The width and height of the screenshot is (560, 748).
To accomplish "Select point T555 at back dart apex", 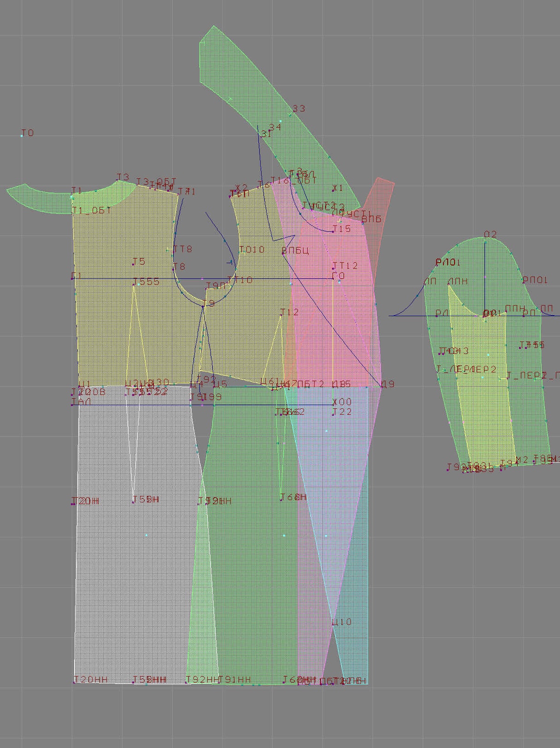I will [134, 284].
